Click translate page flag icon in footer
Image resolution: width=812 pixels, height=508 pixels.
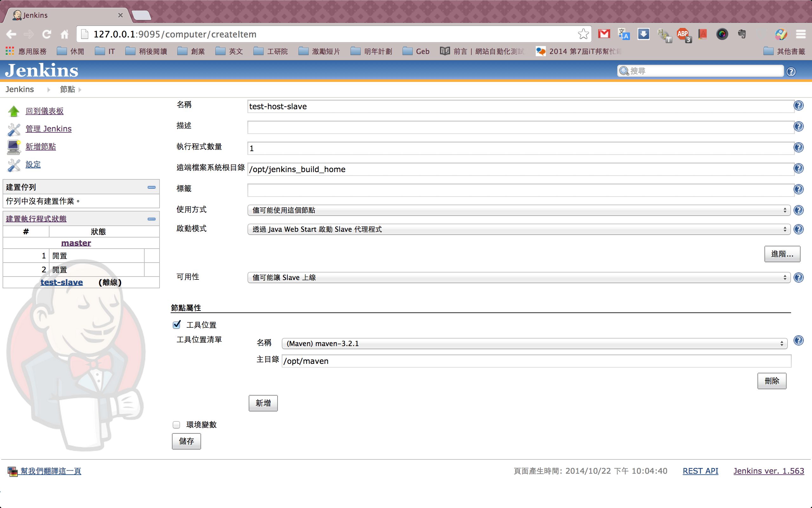[12, 471]
